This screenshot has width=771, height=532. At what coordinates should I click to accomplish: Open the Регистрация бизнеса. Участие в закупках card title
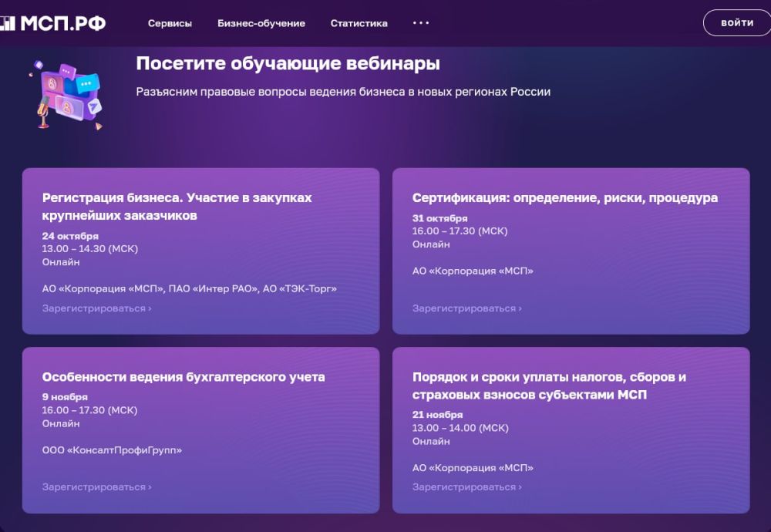(x=177, y=207)
